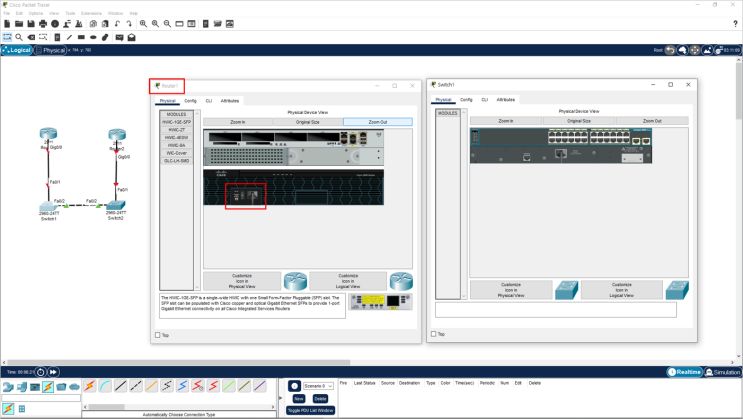Click the connections list horizontal scrollbar
The image size is (743, 419).
click(x=107, y=407)
